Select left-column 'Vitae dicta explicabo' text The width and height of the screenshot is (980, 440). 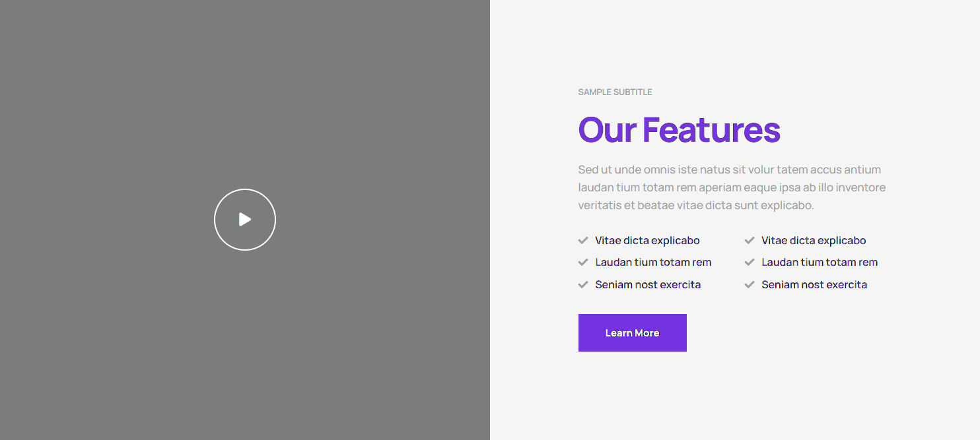(x=647, y=241)
